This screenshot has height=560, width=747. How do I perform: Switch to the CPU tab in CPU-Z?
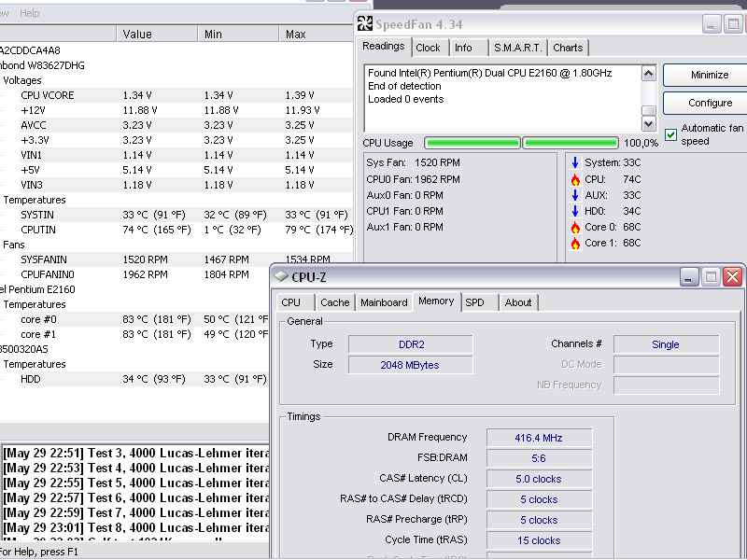pos(291,302)
